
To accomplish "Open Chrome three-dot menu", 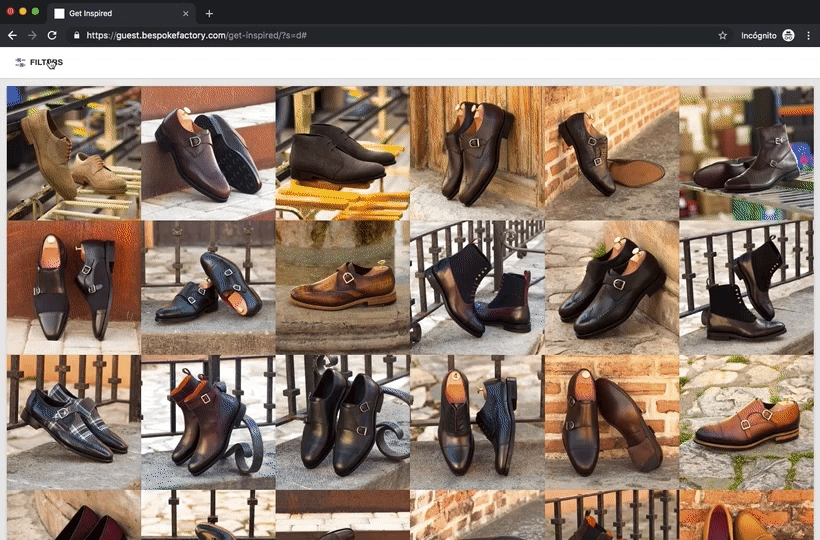I will (808, 35).
